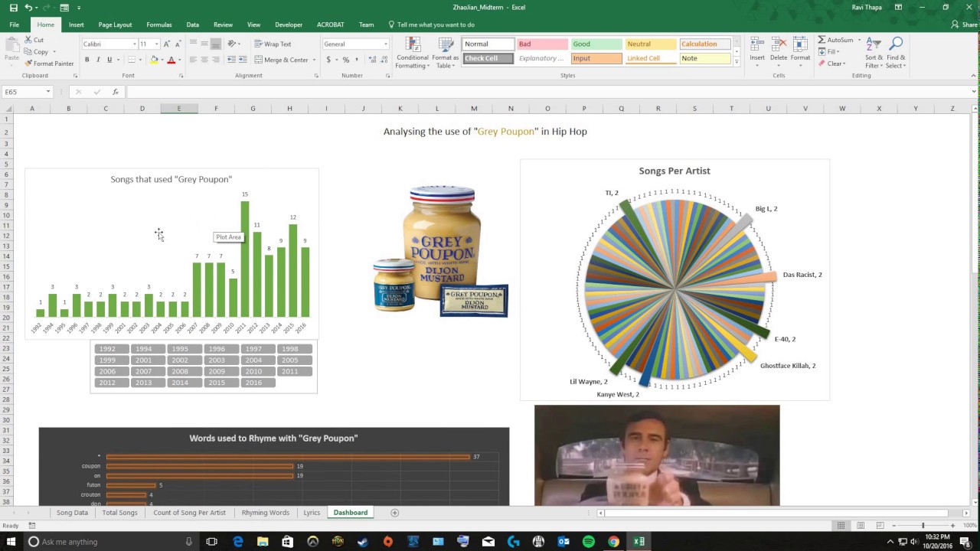Click into the formula bar

click(547, 92)
